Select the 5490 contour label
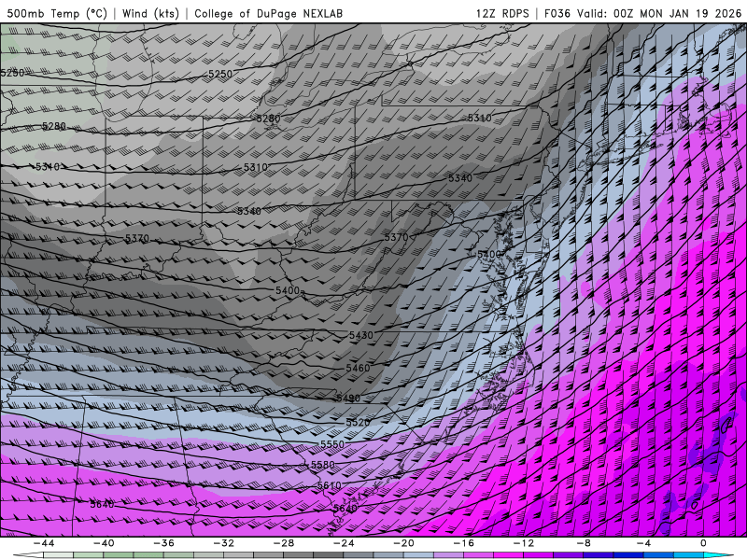 point(348,399)
